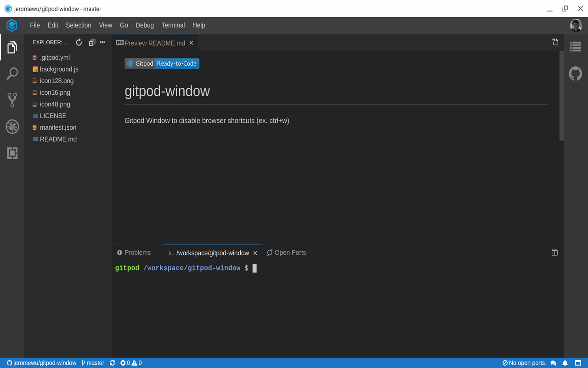Open the Selection menu
Screen dimensions: 588x368
[79, 25]
